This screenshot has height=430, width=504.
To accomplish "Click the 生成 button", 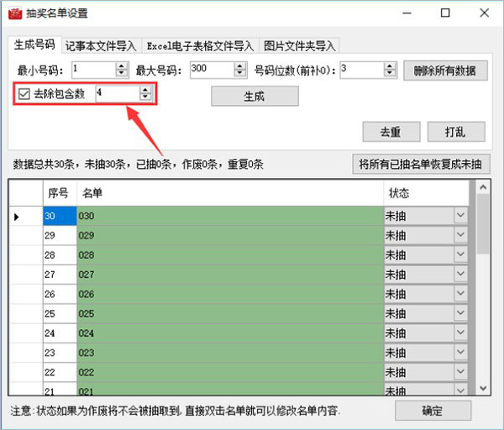I will click(255, 96).
